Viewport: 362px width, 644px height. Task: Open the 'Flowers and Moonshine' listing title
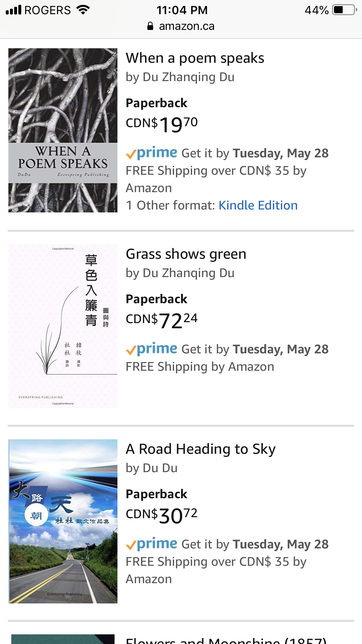point(226,640)
